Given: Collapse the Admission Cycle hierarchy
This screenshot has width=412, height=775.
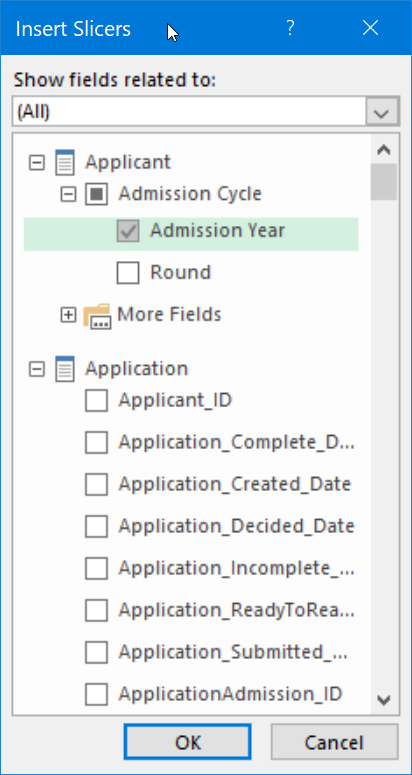Looking at the screenshot, I should coord(68,194).
